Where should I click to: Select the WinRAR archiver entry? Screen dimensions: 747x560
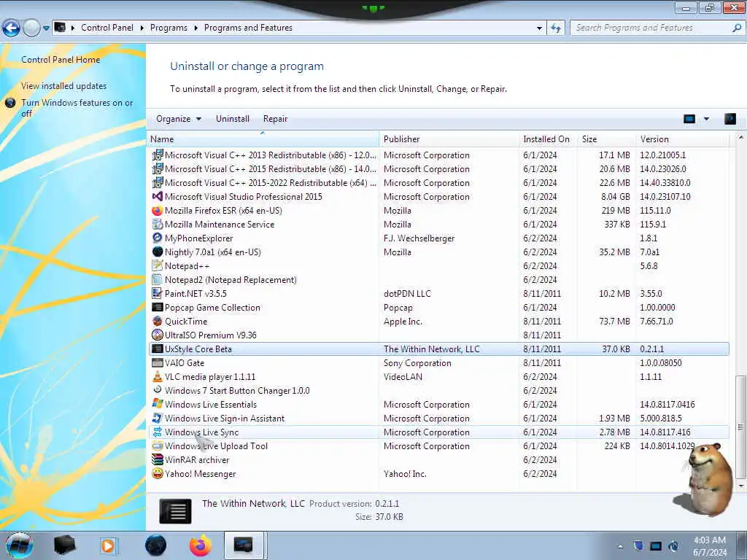pyautogui.click(x=438, y=459)
